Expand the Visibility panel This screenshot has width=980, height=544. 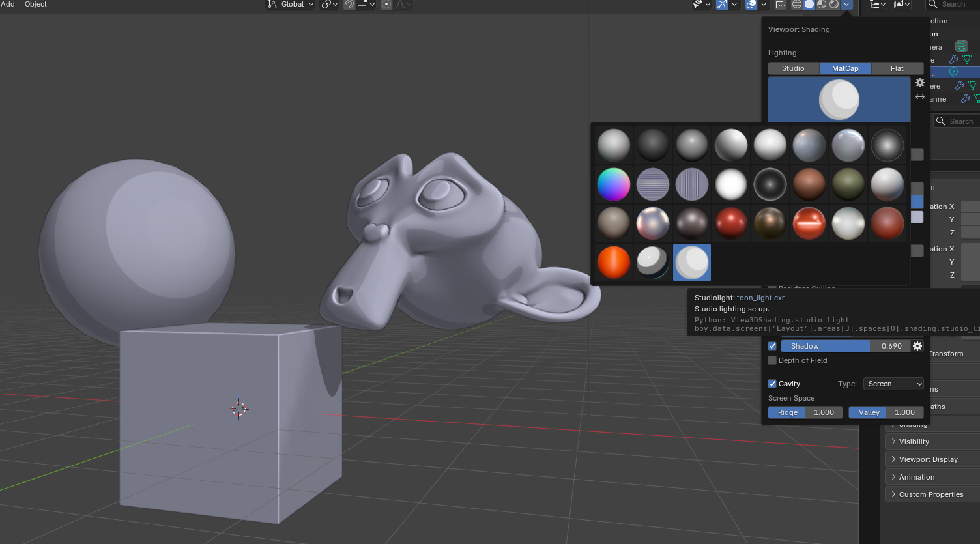pos(932,442)
